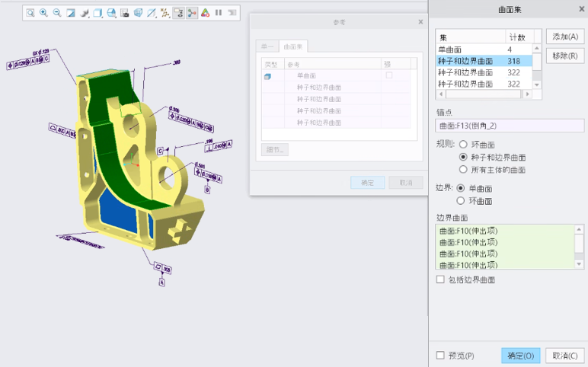Select the 单曲面 row in the set list
The image size is (588, 367).
(471, 49)
